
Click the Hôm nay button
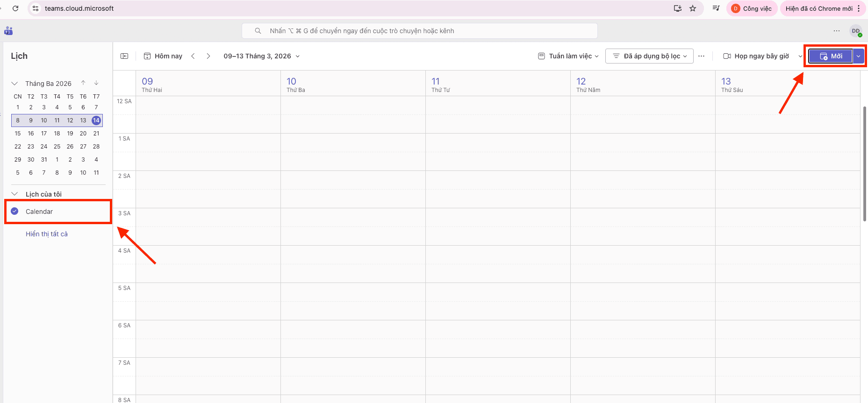click(163, 56)
